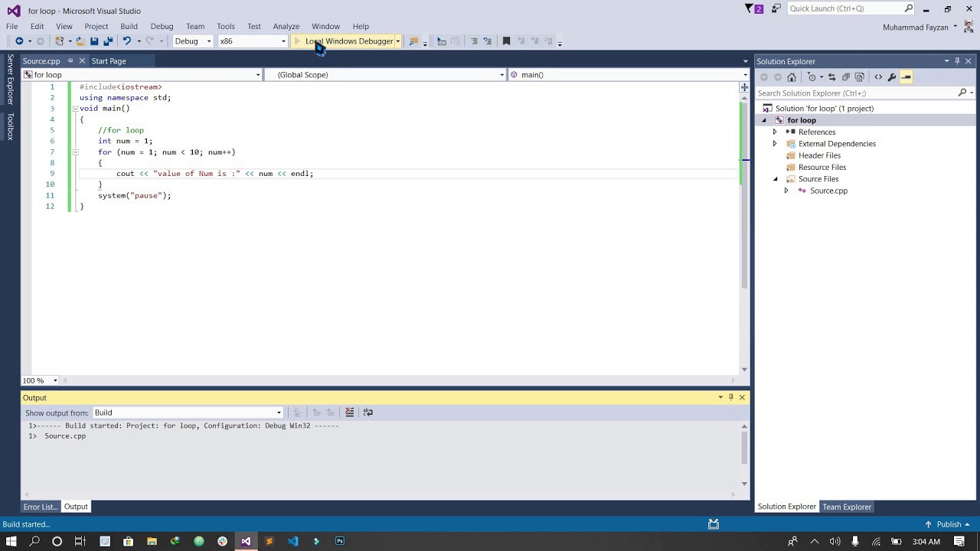Image resolution: width=980 pixels, height=551 pixels.
Task: Switch to the Team Explorer tab
Action: [847, 507]
